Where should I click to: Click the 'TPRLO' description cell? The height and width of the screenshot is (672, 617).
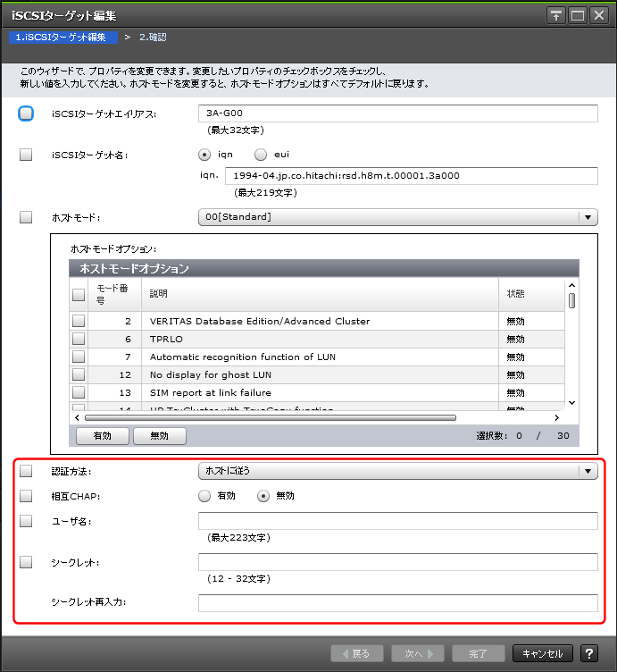(320, 339)
